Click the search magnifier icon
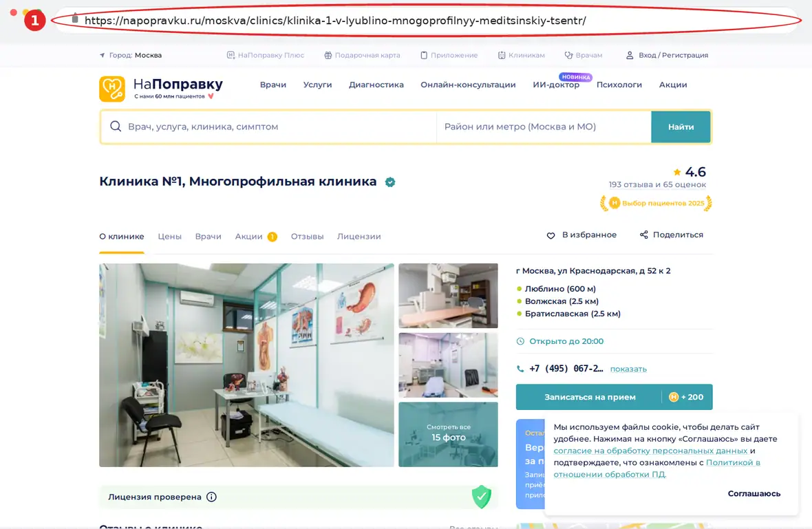The width and height of the screenshot is (812, 529). tap(116, 127)
